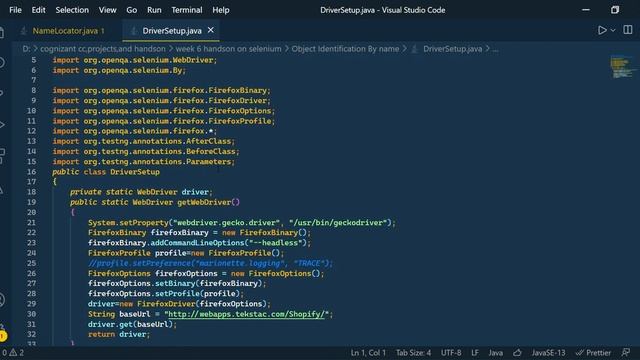Viewport: 640px width, 360px height.
Task: Click the 'JavaSE-13' runtime status item
Action: [x=548, y=353]
